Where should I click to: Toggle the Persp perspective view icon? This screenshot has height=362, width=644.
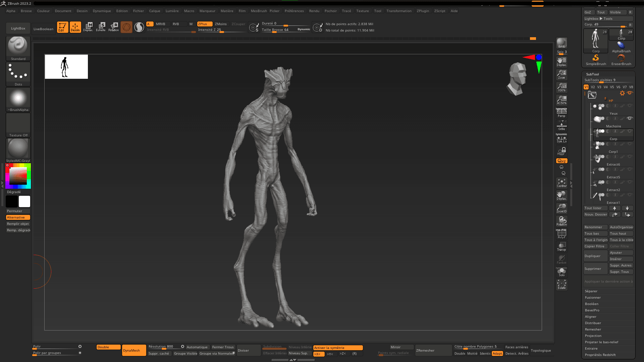point(561,113)
